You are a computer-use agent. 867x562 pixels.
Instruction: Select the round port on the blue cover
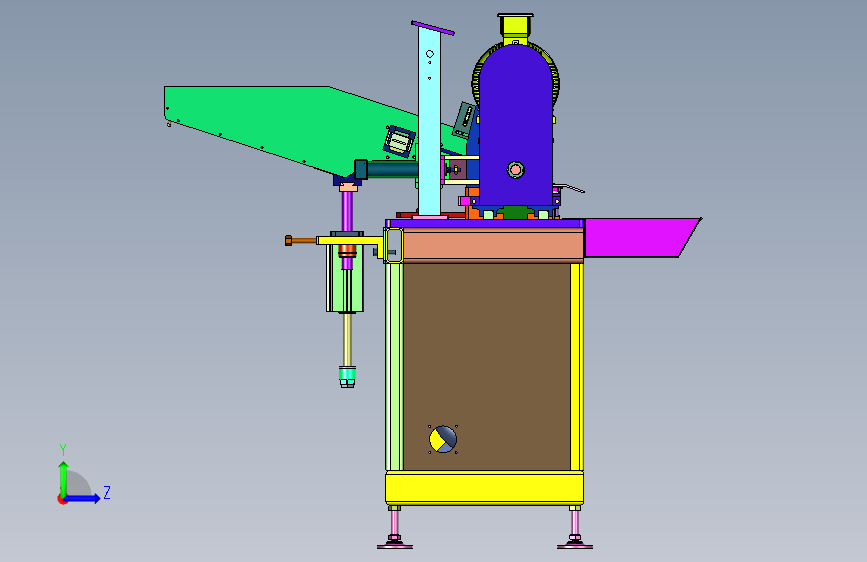[515, 170]
